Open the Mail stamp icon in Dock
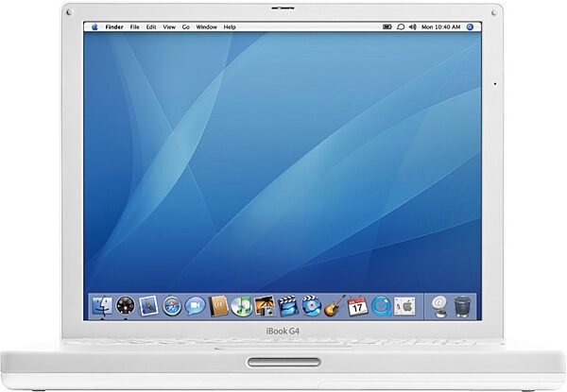Viewport: 567px width, 392px height. [x=148, y=306]
